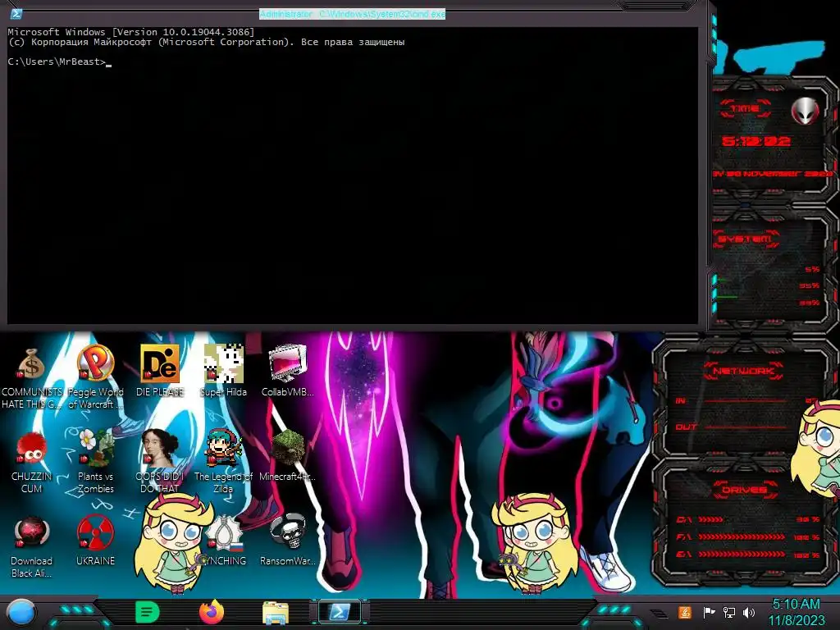Viewport: 840px width, 630px height.
Task: Open the 5:10 AM clock and date
Action: coord(796,612)
